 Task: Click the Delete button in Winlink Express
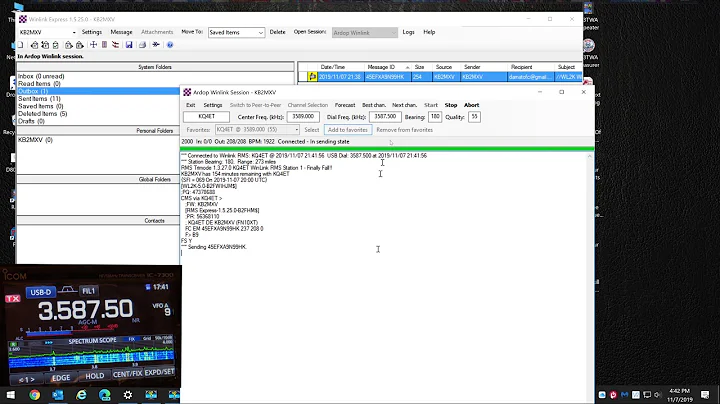point(277,32)
